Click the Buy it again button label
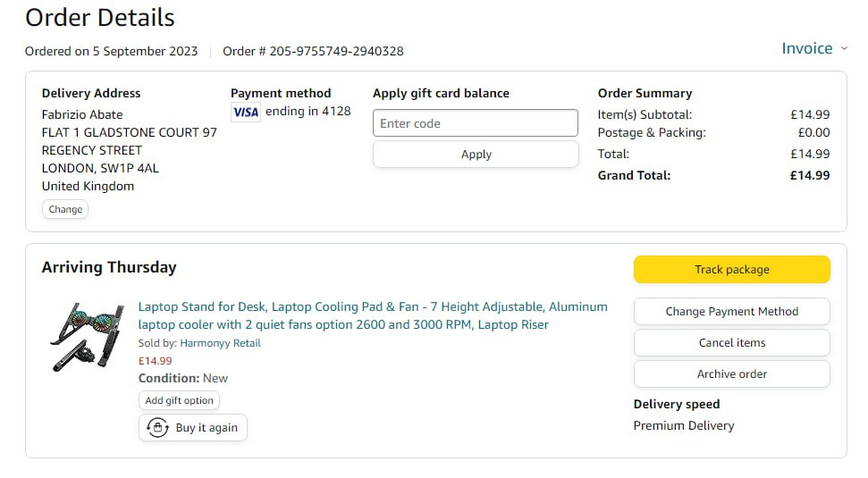The width and height of the screenshot is (868, 478). point(206,428)
